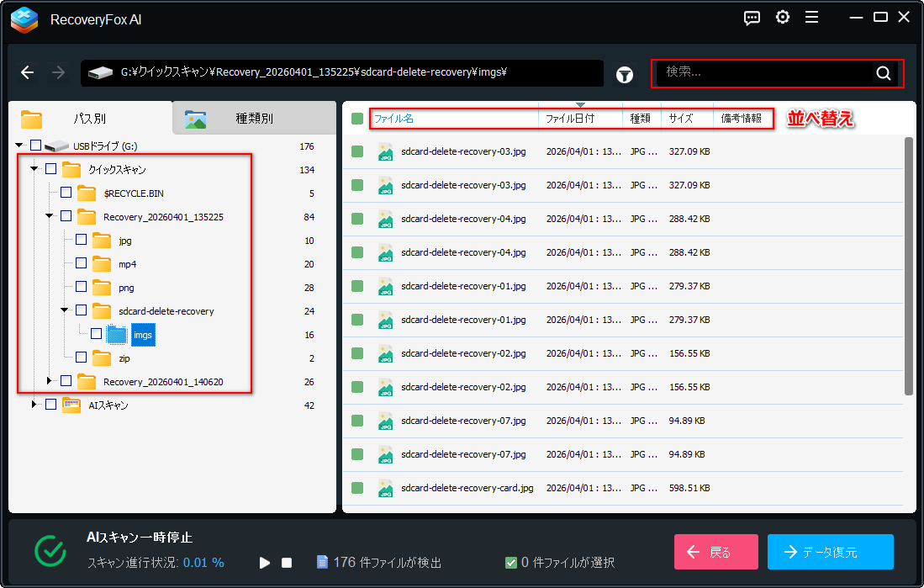The image size is (924, 588).
Task: Click the filter funnel icon
Action: coord(624,74)
